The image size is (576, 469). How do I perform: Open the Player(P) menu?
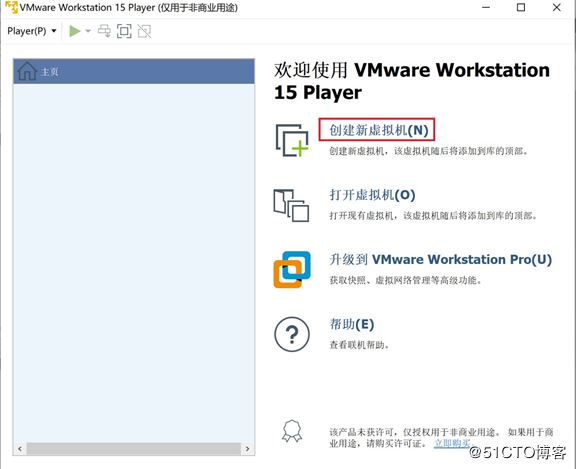[x=32, y=31]
